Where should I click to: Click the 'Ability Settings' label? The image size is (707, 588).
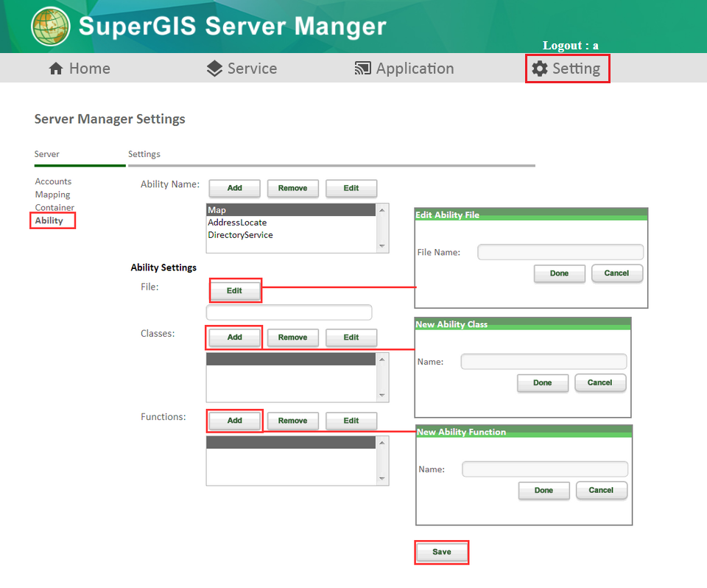click(163, 267)
